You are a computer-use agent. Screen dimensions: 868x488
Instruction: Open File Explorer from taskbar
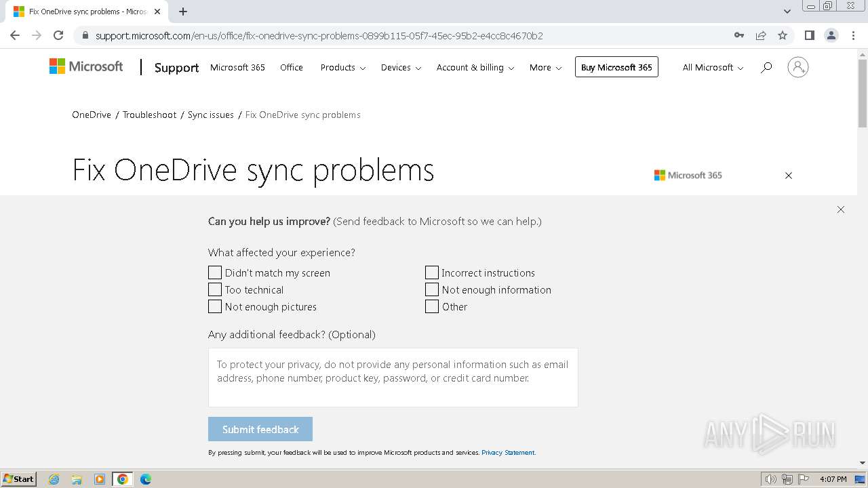(x=77, y=479)
